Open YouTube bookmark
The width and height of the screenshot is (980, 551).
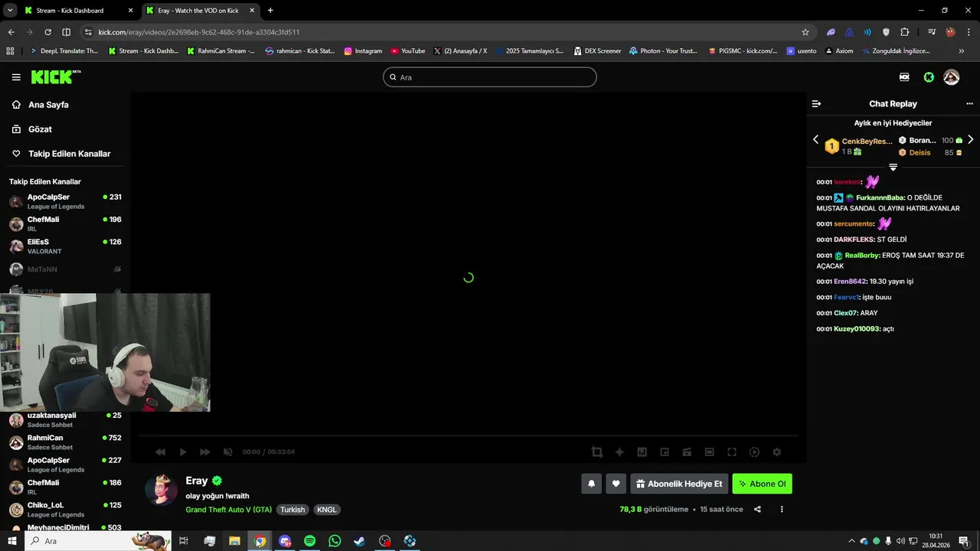(x=407, y=51)
